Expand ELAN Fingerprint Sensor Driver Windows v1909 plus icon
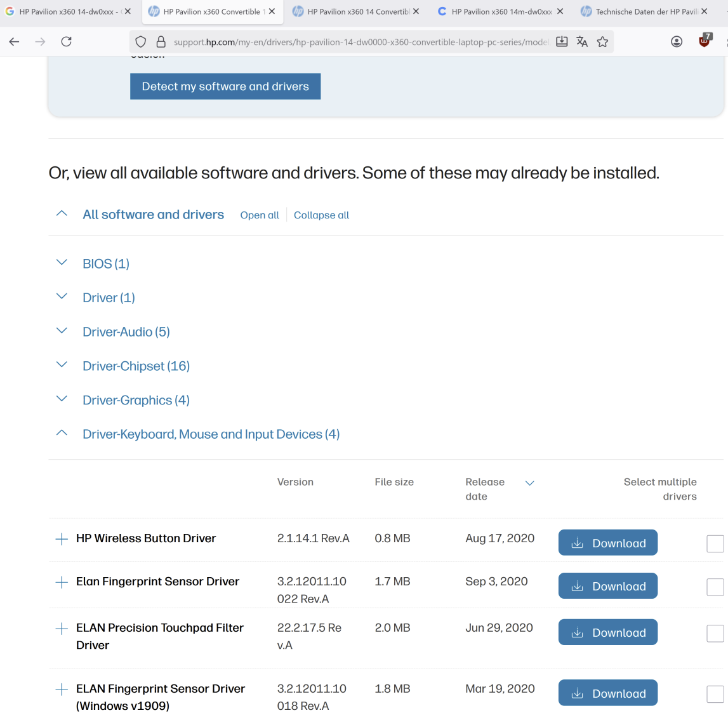This screenshot has width=728, height=720. pyautogui.click(x=62, y=690)
